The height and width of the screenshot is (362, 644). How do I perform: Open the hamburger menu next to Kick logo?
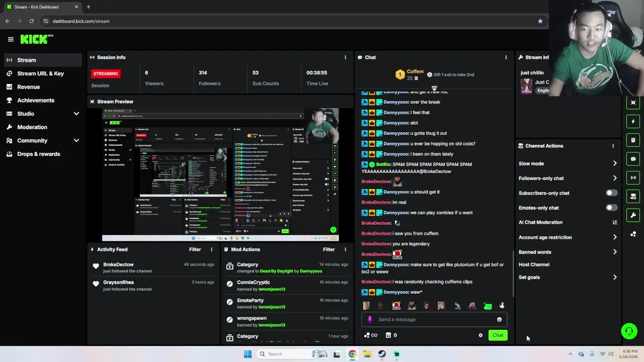pos(11,39)
